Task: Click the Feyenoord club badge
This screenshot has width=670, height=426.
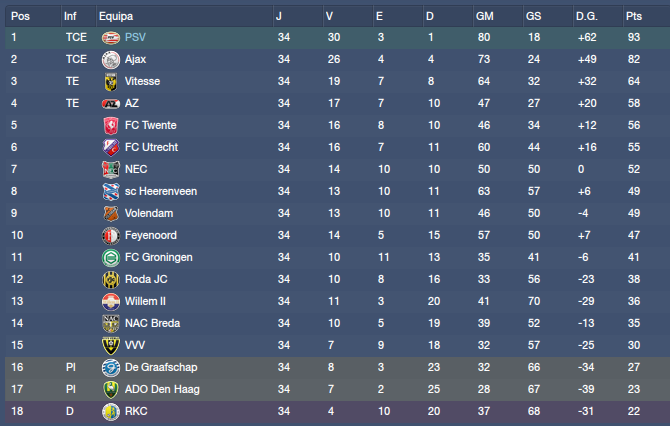Action: click(x=110, y=235)
